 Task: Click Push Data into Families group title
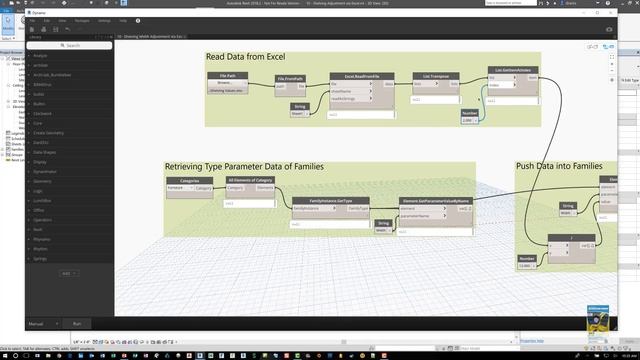point(559,166)
